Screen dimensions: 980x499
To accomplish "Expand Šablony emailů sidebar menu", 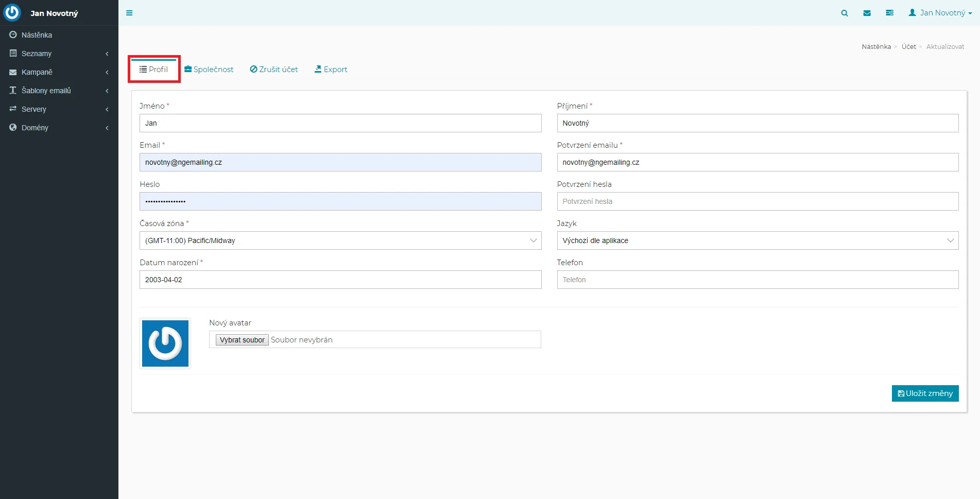I will pos(46,91).
